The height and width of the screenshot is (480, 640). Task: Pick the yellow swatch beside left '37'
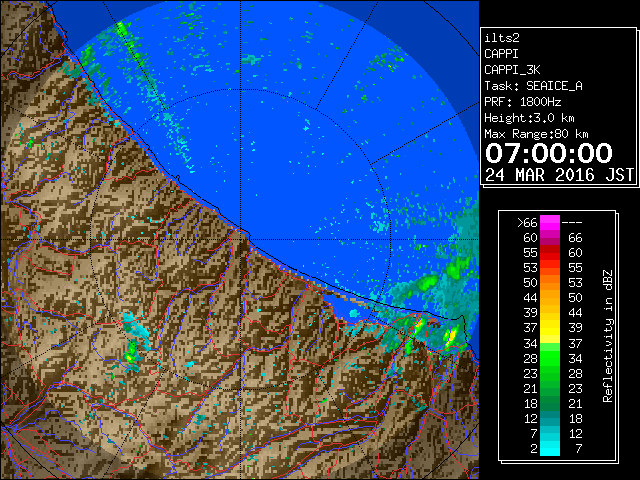pyautogui.click(x=550, y=328)
